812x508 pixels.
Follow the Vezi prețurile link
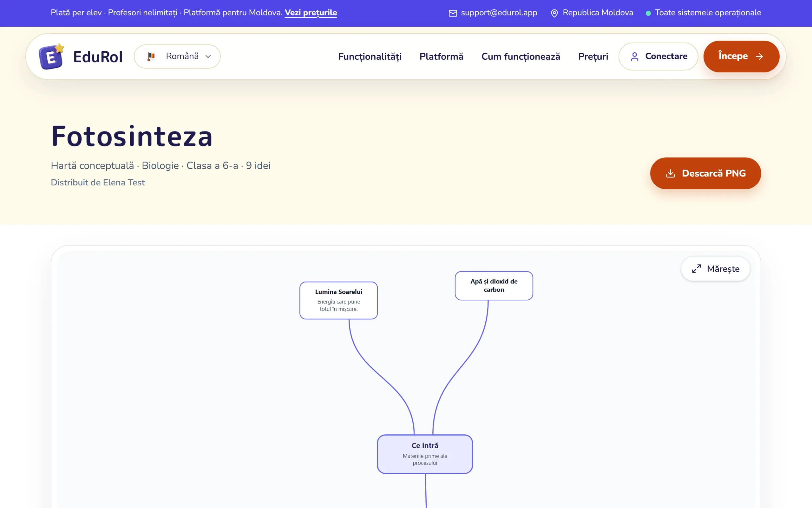[311, 13]
